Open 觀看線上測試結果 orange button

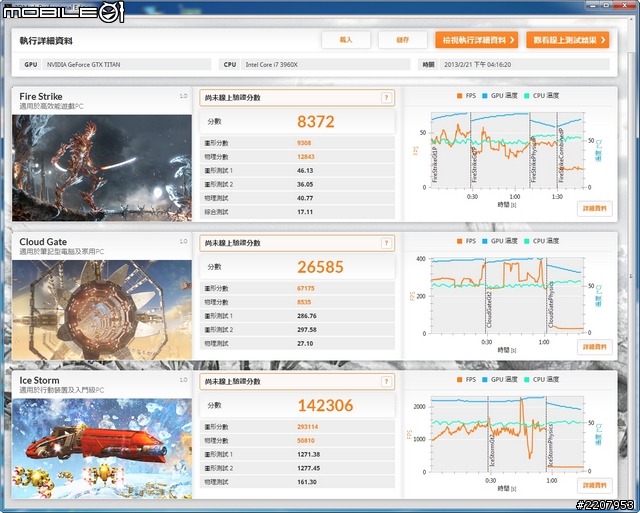coord(567,40)
